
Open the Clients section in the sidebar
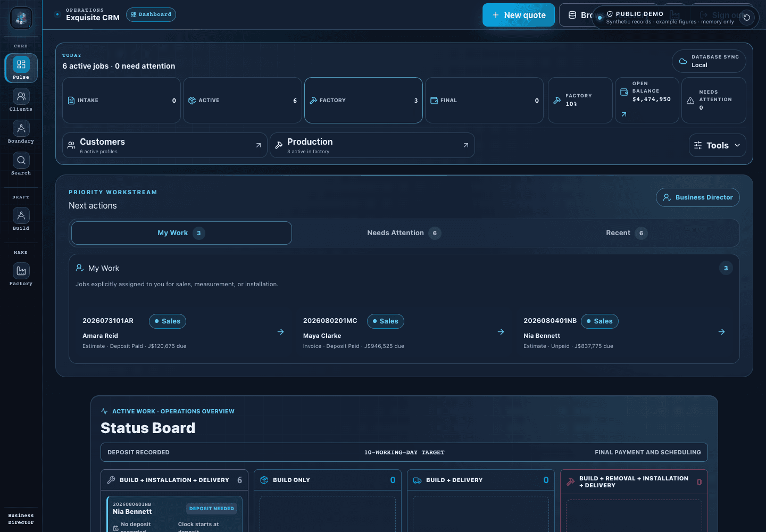click(x=21, y=100)
